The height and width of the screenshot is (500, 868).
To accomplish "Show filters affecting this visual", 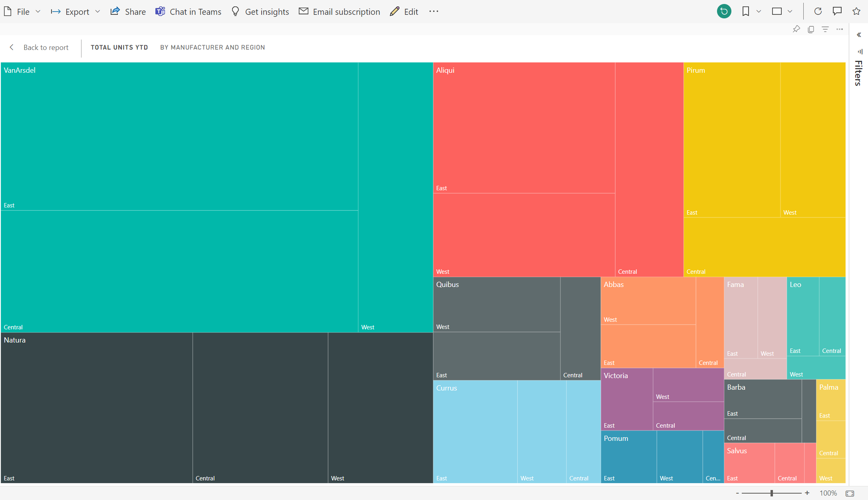I will coord(825,29).
